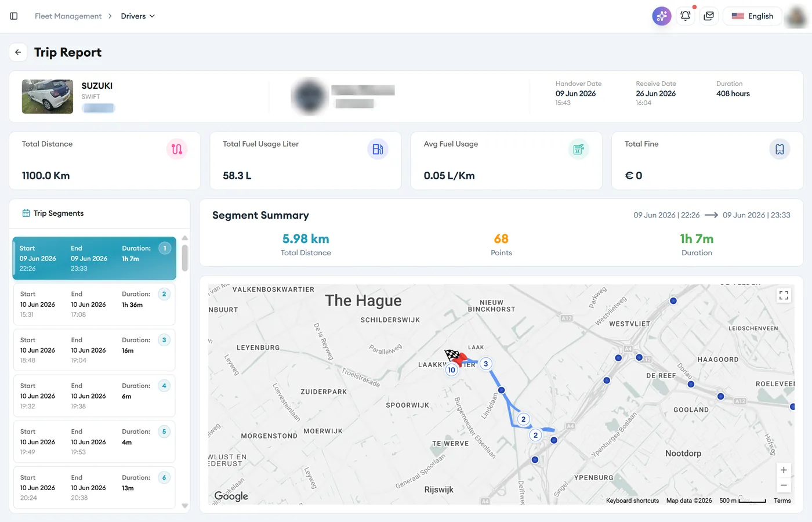
Task: Select trip segment 6 with duration 13m
Action: click(x=95, y=488)
